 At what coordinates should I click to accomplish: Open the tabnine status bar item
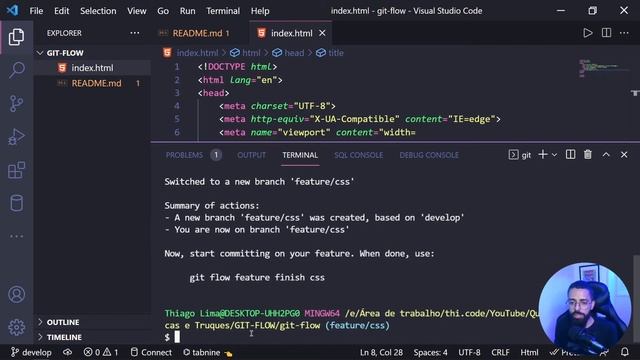point(207,352)
